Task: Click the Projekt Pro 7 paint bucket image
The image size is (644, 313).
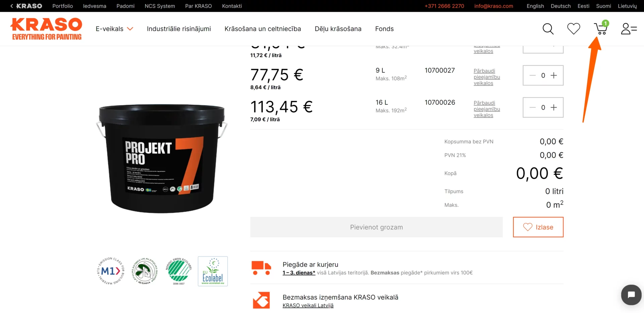Action: point(162,158)
